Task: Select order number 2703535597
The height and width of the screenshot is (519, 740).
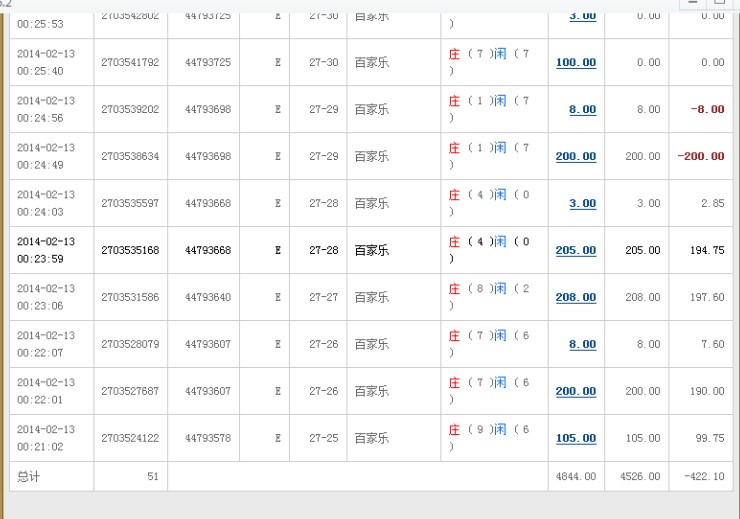Action: pos(130,203)
